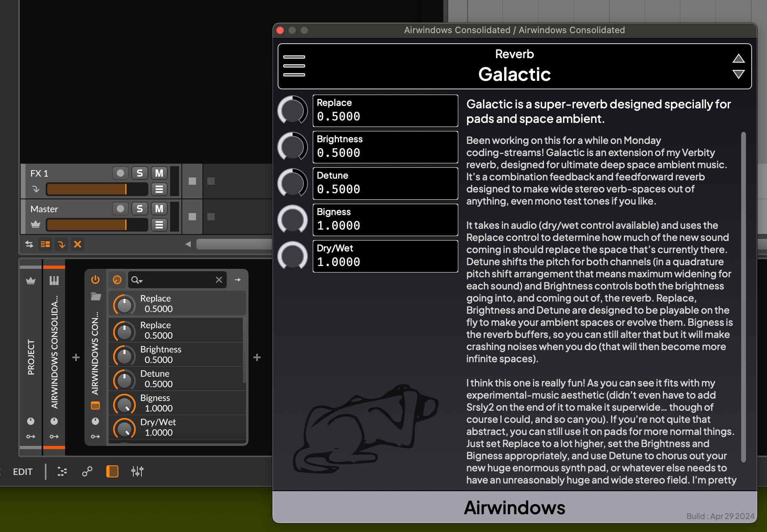The height and width of the screenshot is (532, 767).
Task: Click the Master crown icon in track header
Action: (36, 224)
